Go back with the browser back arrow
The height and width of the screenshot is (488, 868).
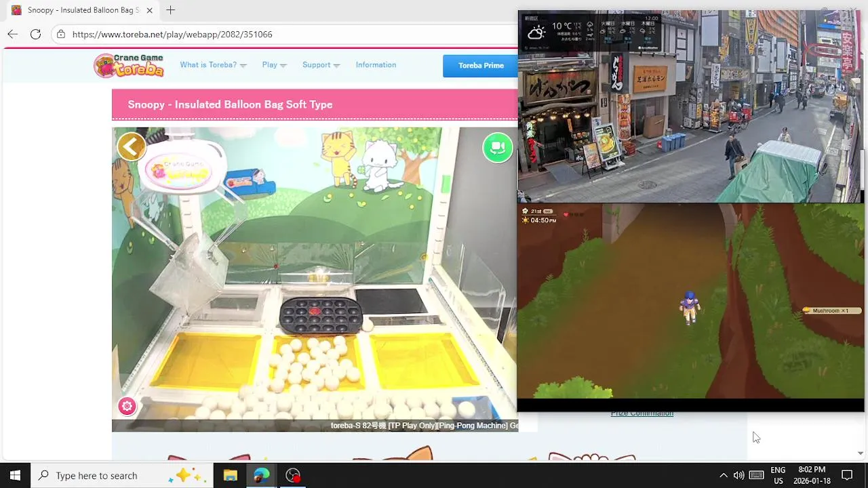13,34
